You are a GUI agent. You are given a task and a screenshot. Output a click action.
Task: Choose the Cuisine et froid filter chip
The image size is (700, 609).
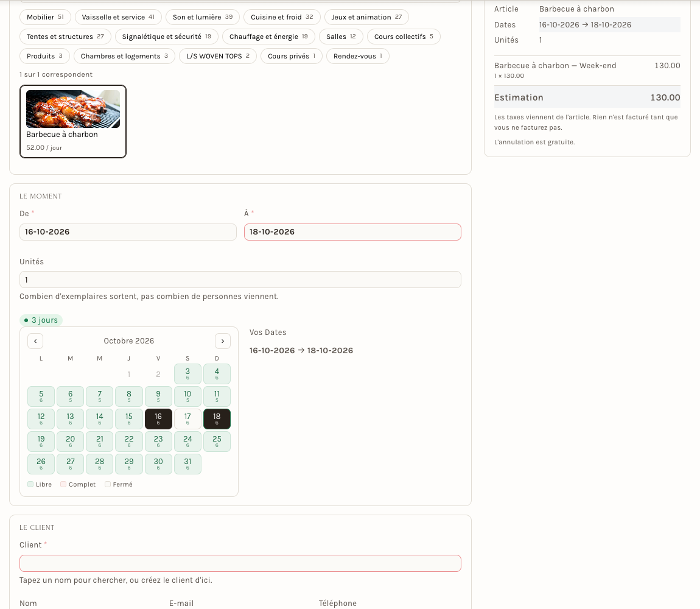[x=282, y=17]
